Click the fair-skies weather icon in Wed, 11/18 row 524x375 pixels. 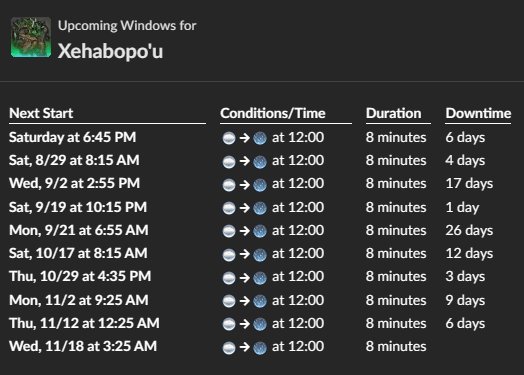[x=229, y=347]
